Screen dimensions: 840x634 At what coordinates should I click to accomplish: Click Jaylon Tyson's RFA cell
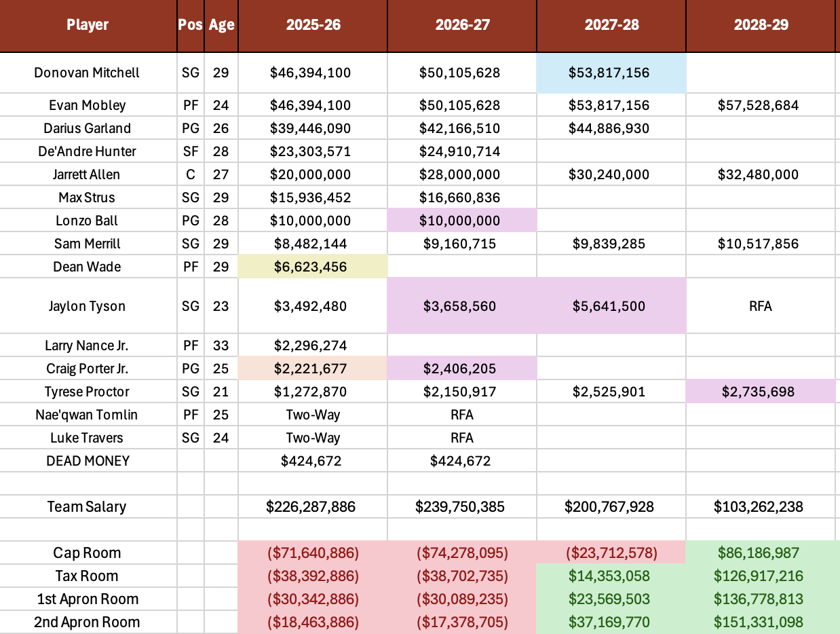[761, 306]
